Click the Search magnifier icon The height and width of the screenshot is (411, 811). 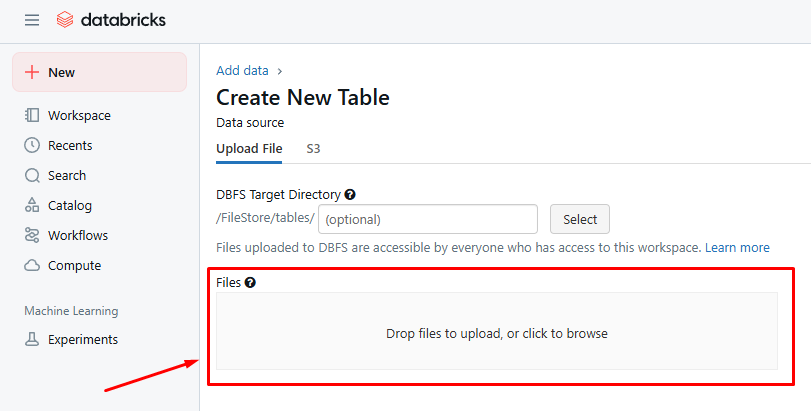click(32, 176)
